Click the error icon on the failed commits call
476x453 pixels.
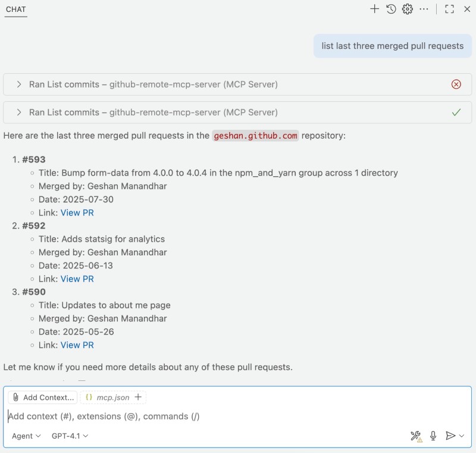(455, 84)
